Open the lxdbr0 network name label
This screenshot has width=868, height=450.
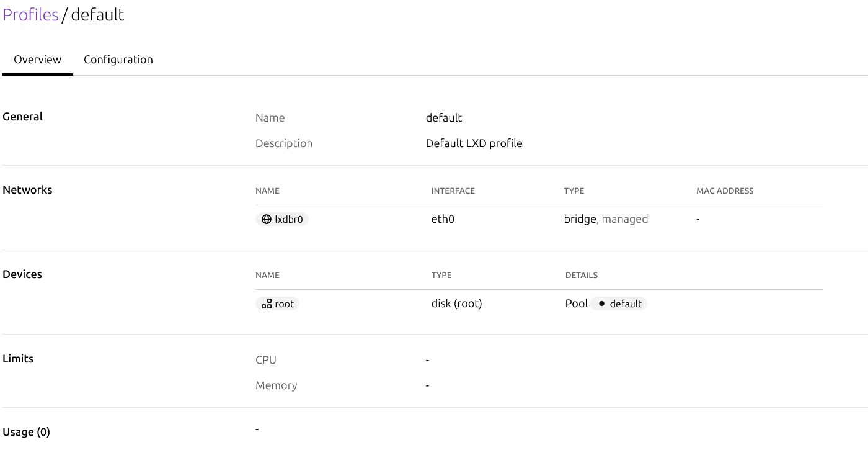[x=289, y=219]
